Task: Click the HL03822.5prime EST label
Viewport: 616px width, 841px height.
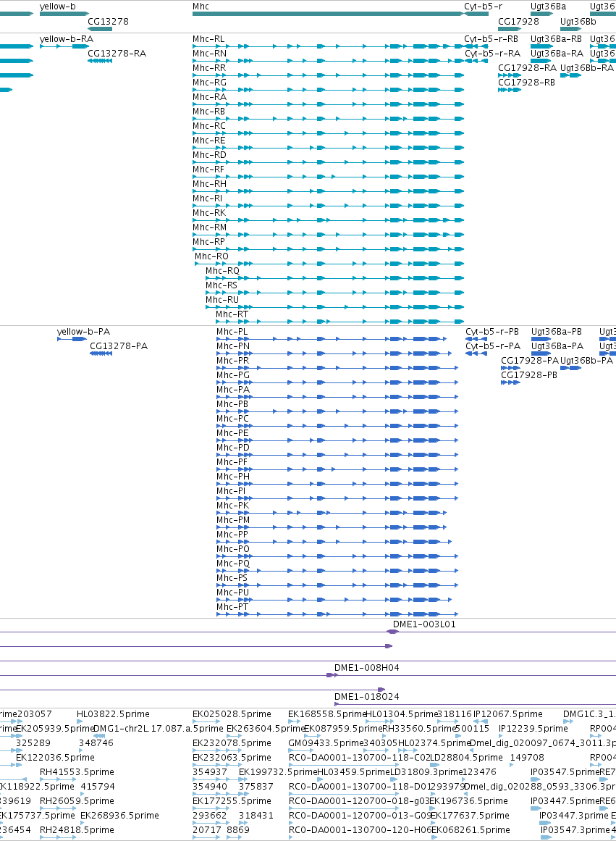Action: [x=113, y=714]
